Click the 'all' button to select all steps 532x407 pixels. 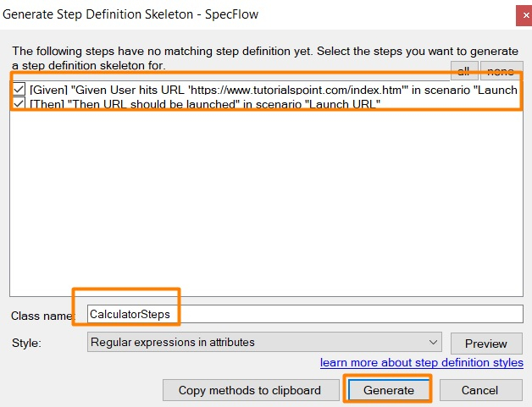(463, 71)
